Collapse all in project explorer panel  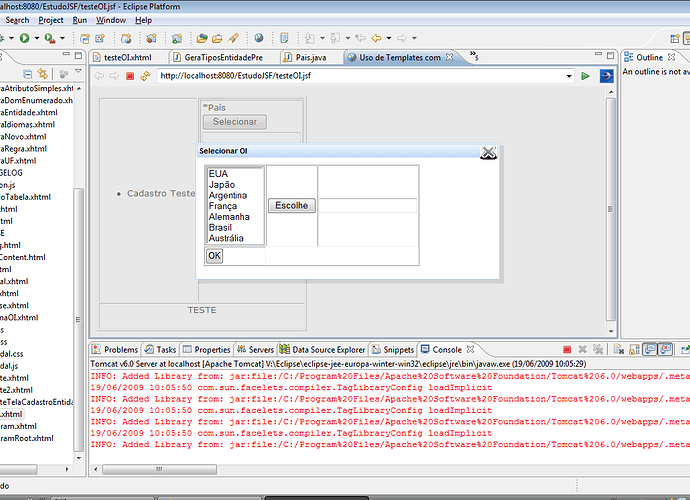tap(27, 74)
